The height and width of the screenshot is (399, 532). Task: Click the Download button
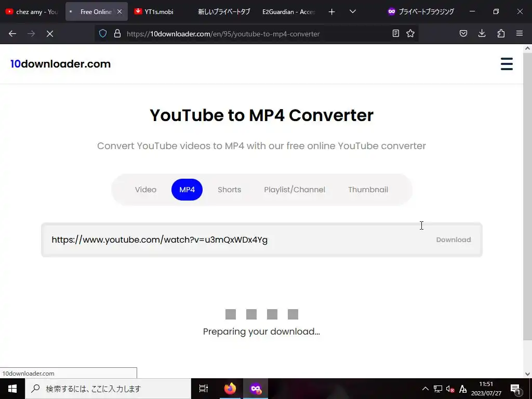click(x=453, y=240)
